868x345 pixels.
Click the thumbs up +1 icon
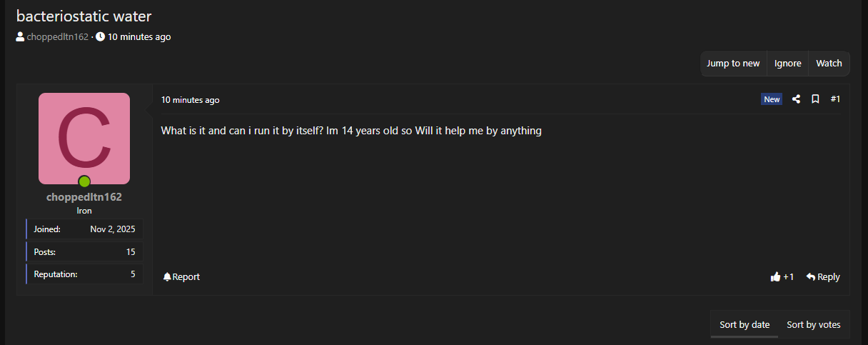click(775, 276)
